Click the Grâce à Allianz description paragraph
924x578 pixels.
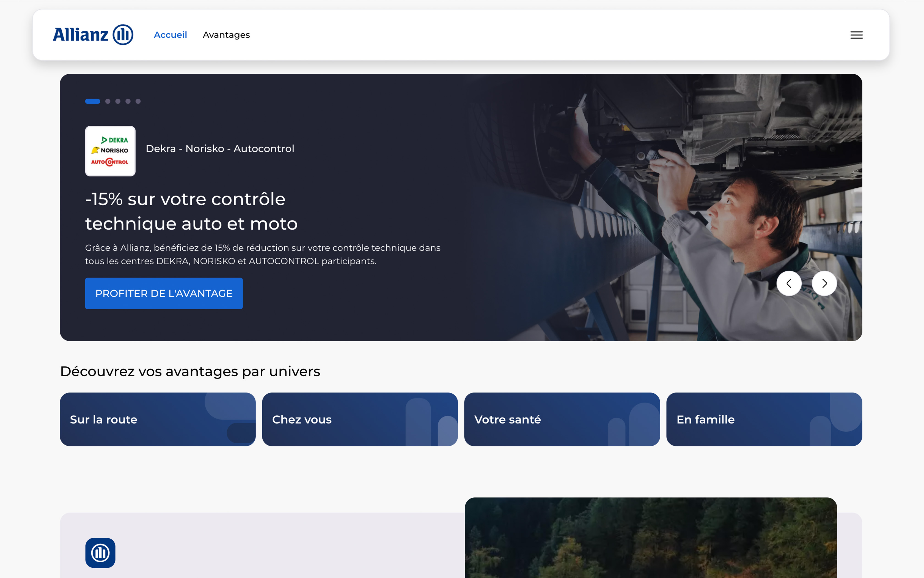(263, 254)
